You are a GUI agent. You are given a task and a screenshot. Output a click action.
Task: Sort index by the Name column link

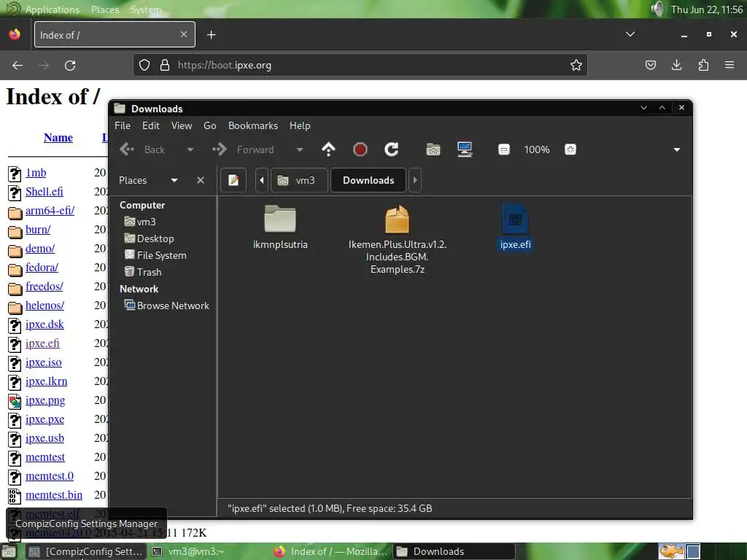58,138
